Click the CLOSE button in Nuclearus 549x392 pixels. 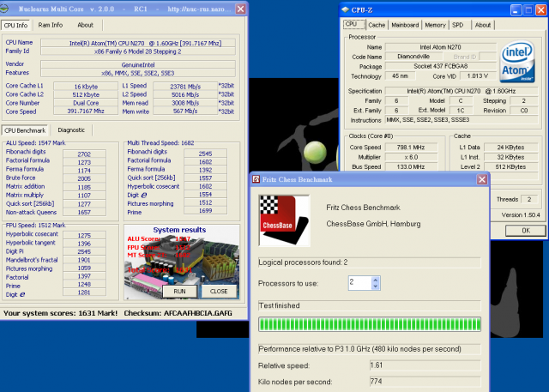point(219,291)
